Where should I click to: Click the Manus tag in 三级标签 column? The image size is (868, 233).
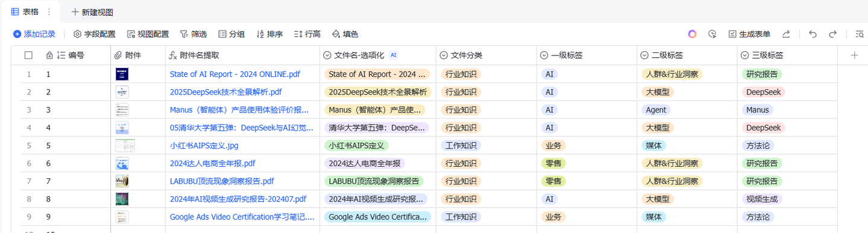(758, 110)
